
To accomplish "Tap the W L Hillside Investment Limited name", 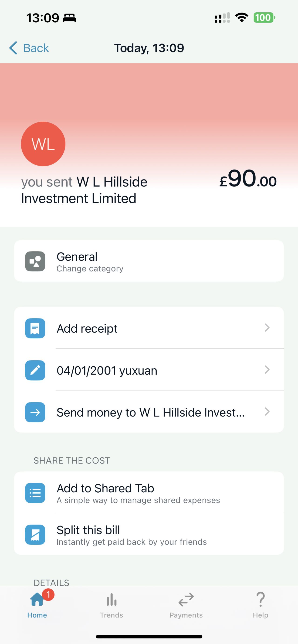I will click(x=84, y=190).
